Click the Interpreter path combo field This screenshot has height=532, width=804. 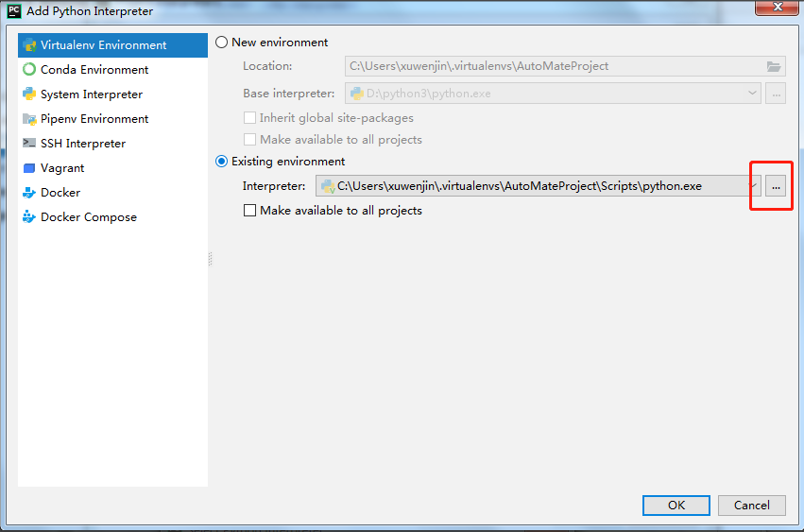(539, 186)
